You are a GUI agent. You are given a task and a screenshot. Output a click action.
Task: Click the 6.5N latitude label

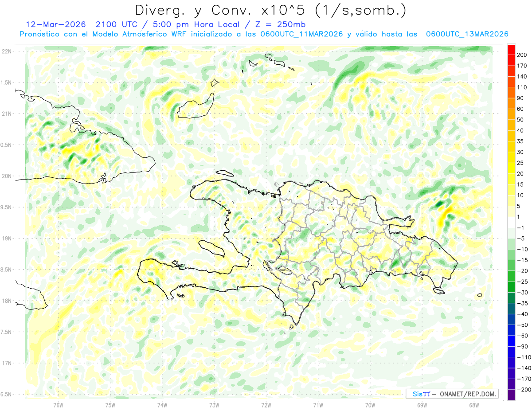pyautogui.click(x=6, y=394)
